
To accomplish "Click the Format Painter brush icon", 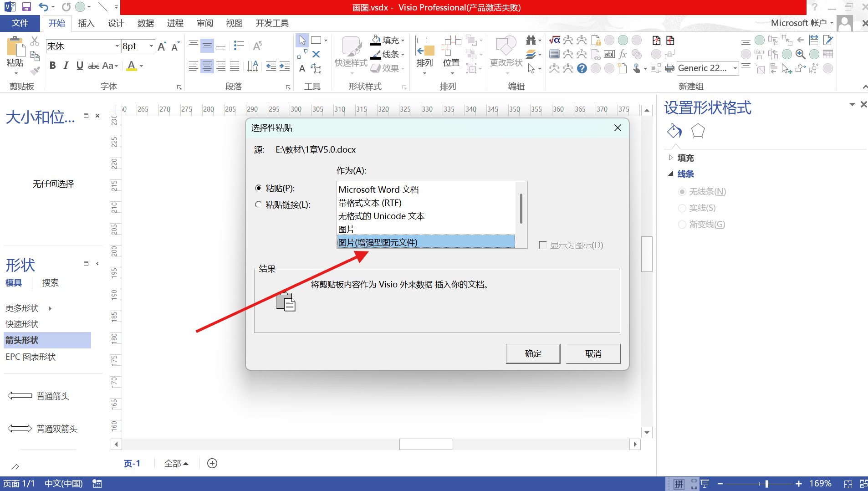I will pos(35,71).
